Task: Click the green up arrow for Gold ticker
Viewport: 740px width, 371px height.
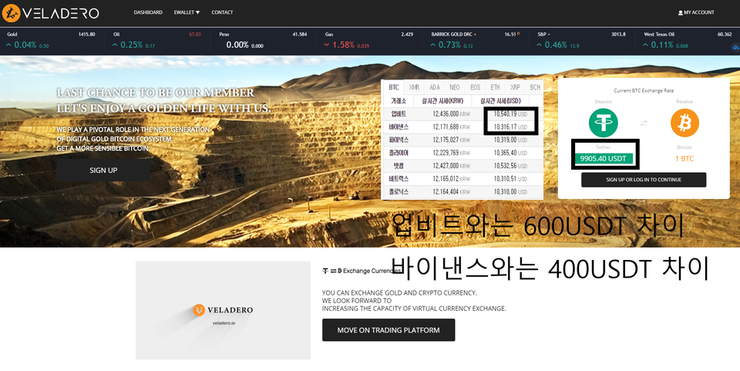Action: pyautogui.click(x=8, y=45)
